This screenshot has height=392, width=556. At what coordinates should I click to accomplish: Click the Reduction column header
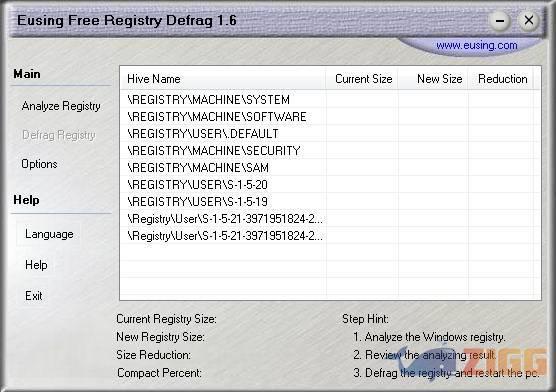pos(501,79)
